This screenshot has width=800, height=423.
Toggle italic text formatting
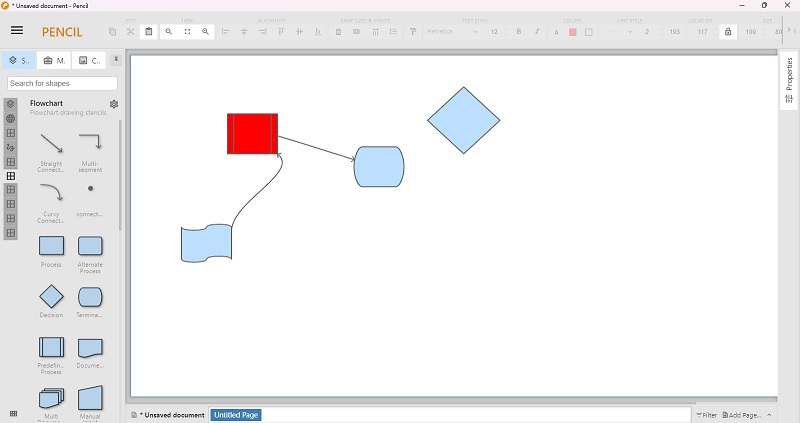(537, 32)
